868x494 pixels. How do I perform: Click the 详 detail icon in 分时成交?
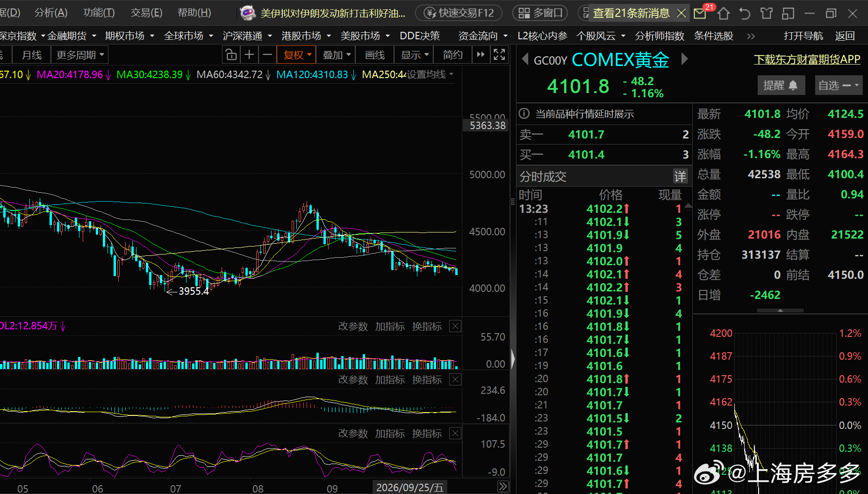click(680, 176)
